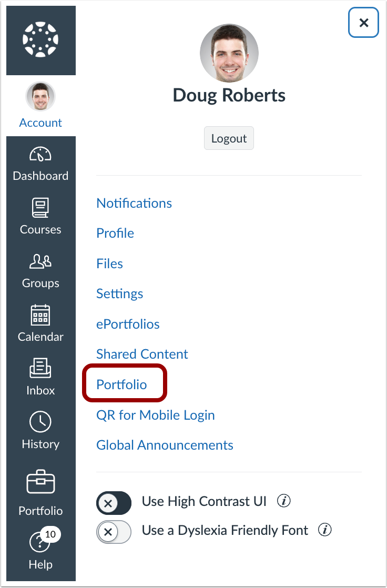Screen dimensions: 387x588
Task: Click Doug Roberts' profile picture
Action: [x=229, y=53]
